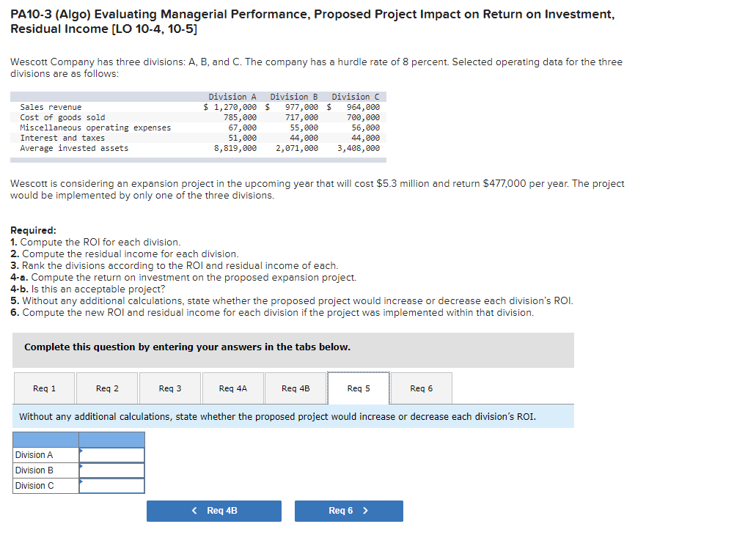
Task: Click the 717,000 cost value
Action: coord(301,117)
